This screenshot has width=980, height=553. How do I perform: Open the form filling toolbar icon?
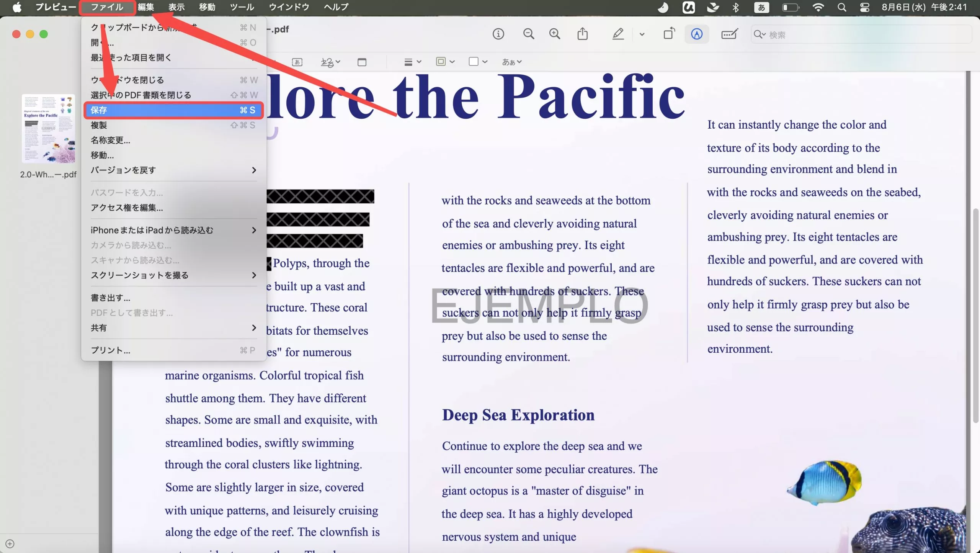[729, 34]
